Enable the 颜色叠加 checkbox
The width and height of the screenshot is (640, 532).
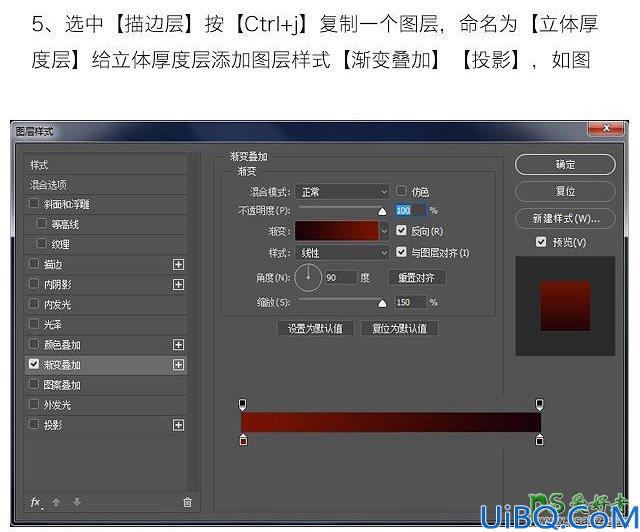click(34, 344)
